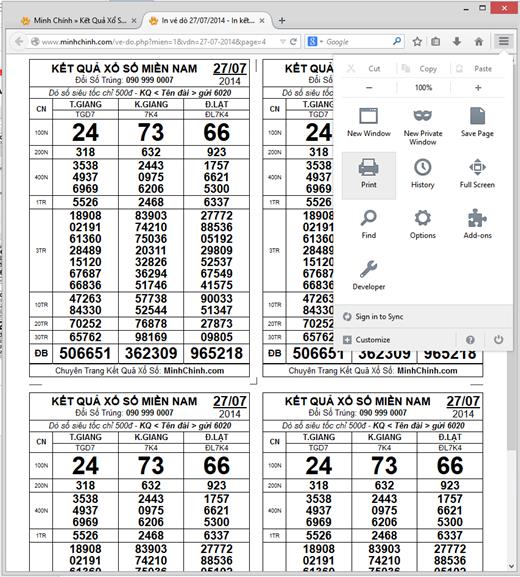
Task: Click MinhChinh.com footer text in first ticket
Action: pos(194,371)
